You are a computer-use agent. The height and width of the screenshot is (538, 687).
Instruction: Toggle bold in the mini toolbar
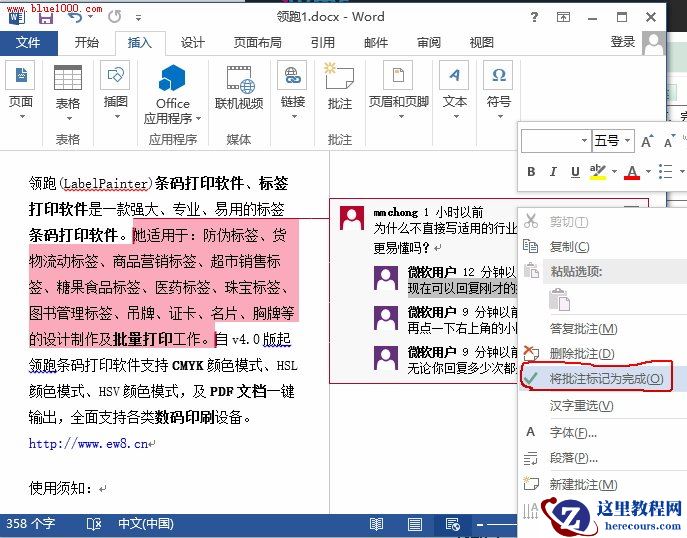coord(531,172)
